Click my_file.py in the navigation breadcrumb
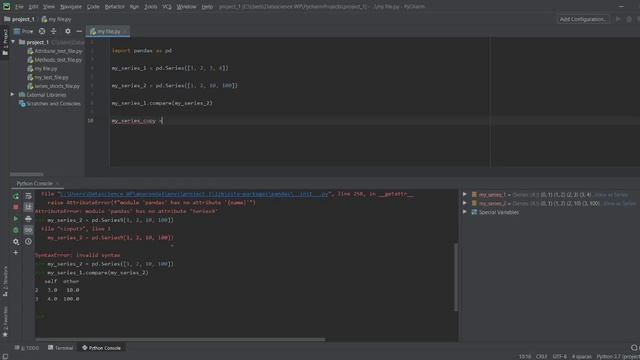 click(56, 19)
